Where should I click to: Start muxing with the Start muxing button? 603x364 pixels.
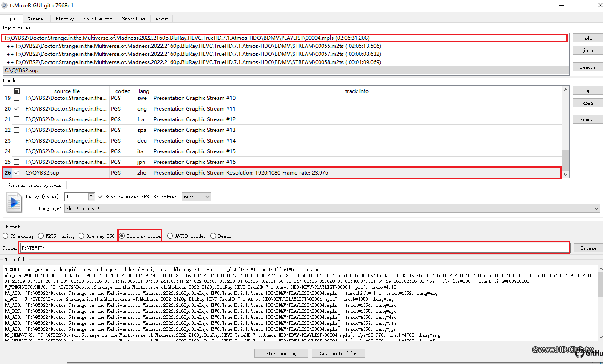pyautogui.click(x=281, y=353)
